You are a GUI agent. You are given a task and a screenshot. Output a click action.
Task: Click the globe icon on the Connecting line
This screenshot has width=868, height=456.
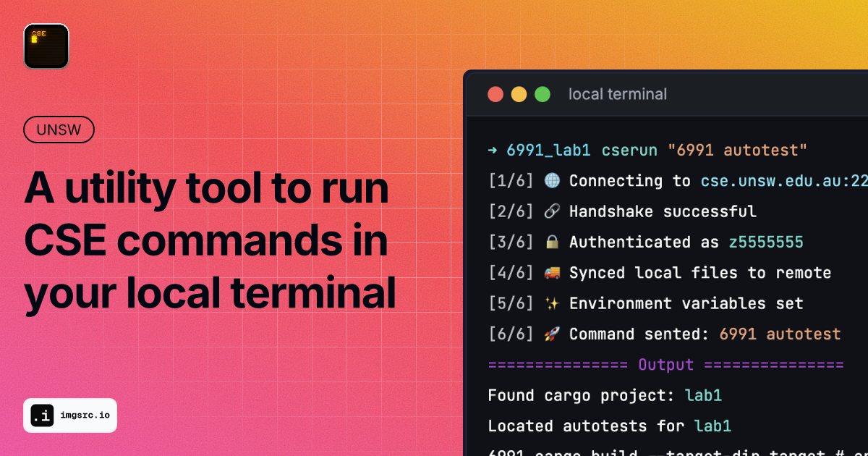click(x=551, y=180)
